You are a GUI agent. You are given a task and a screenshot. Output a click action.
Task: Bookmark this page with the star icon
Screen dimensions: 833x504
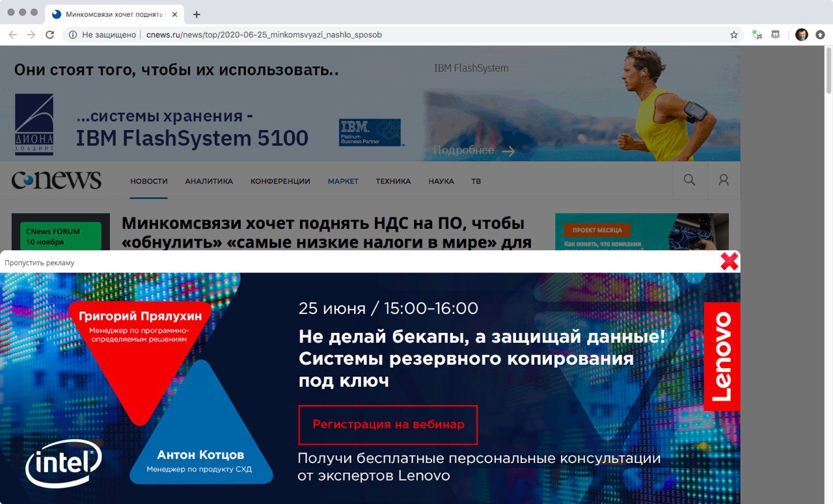734,35
